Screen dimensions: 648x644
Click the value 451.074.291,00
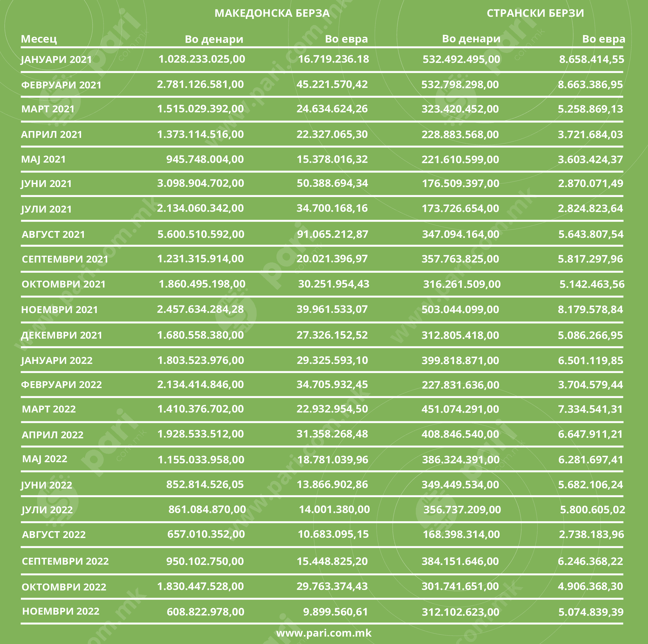click(460, 409)
